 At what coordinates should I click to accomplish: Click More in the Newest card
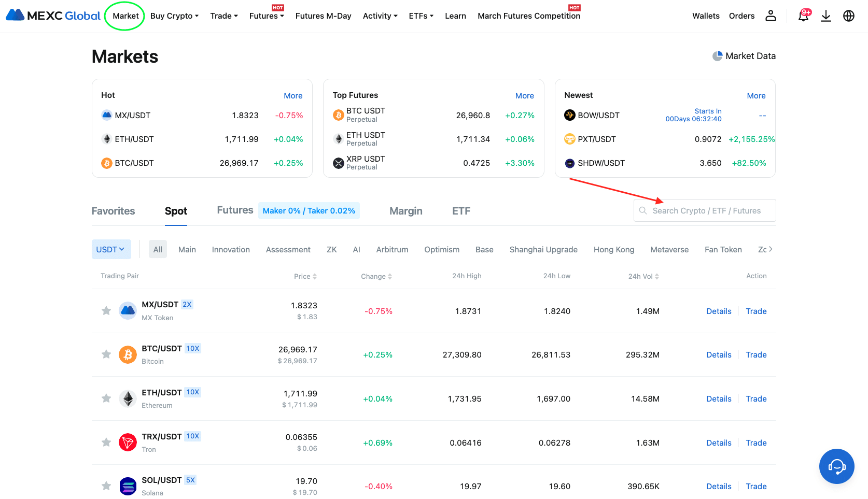click(x=756, y=95)
